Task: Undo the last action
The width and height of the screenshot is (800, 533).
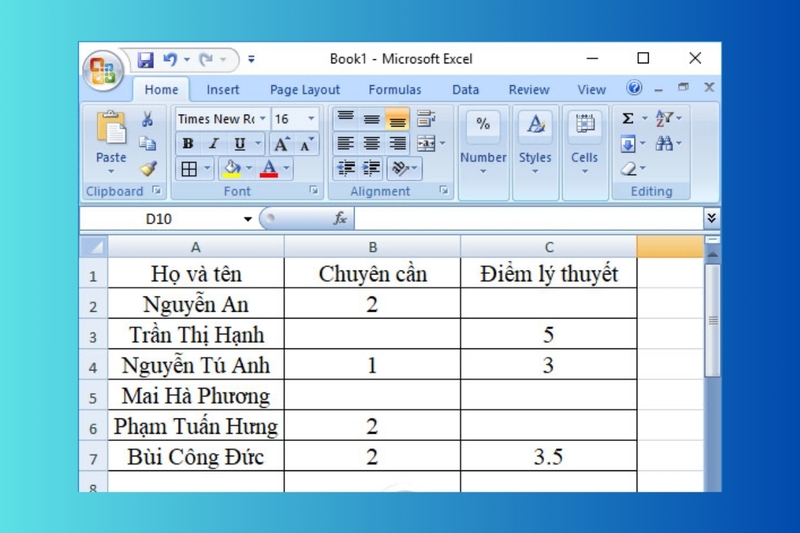Action: [170, 60]
